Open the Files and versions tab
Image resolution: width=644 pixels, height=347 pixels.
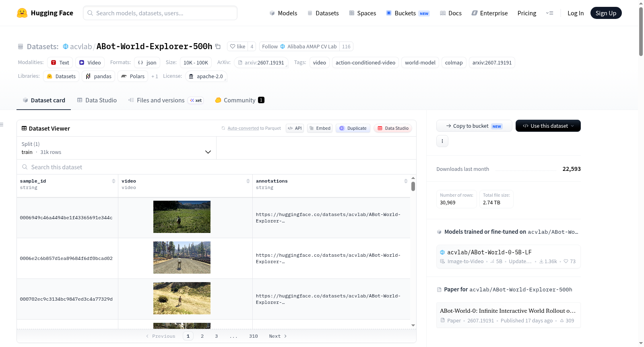(166, 100)
